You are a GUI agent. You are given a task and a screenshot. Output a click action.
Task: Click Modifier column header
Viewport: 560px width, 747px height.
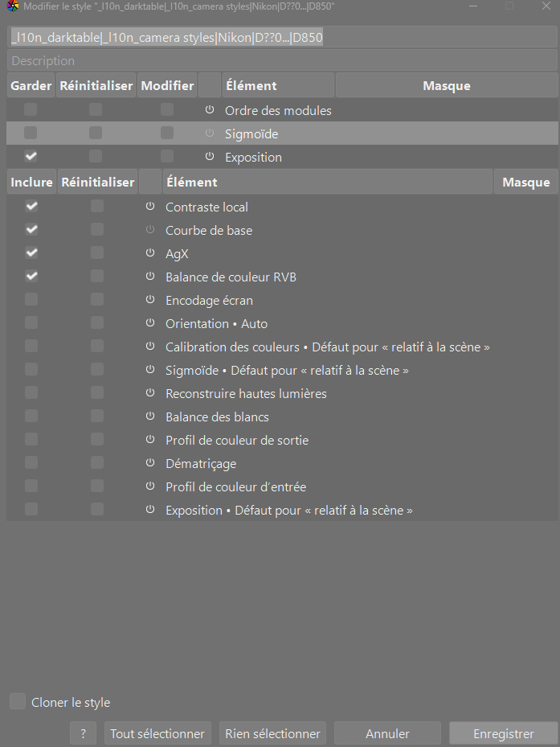click(167, 86)
